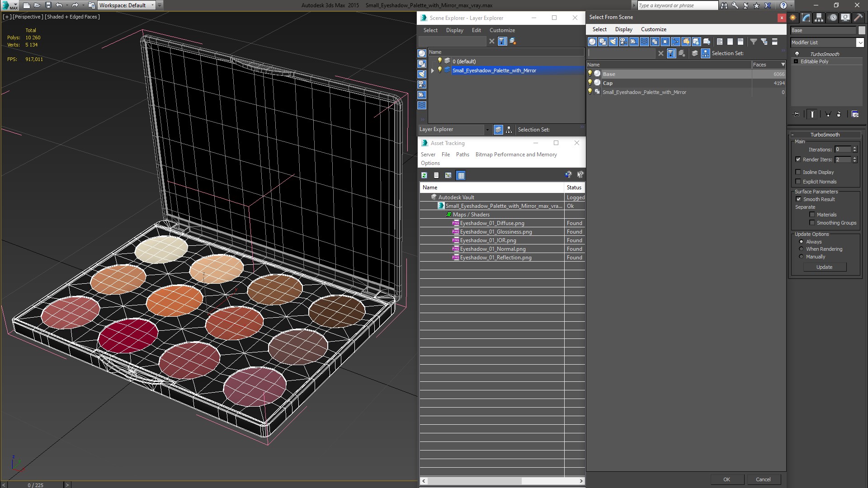The image size is (868, 488).
Task: Toggle Smooth Result checkbox in TurboSmooth
Action: click(x=798, y=199)
